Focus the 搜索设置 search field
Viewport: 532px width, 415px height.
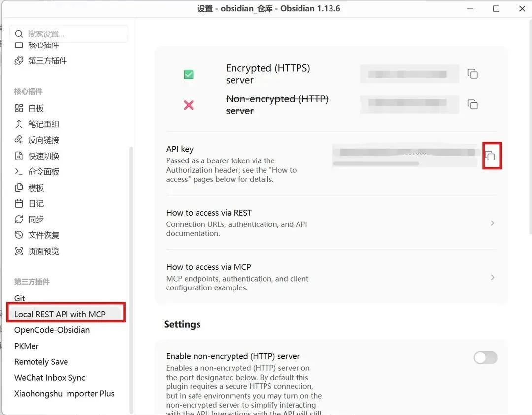coord(69,33)
